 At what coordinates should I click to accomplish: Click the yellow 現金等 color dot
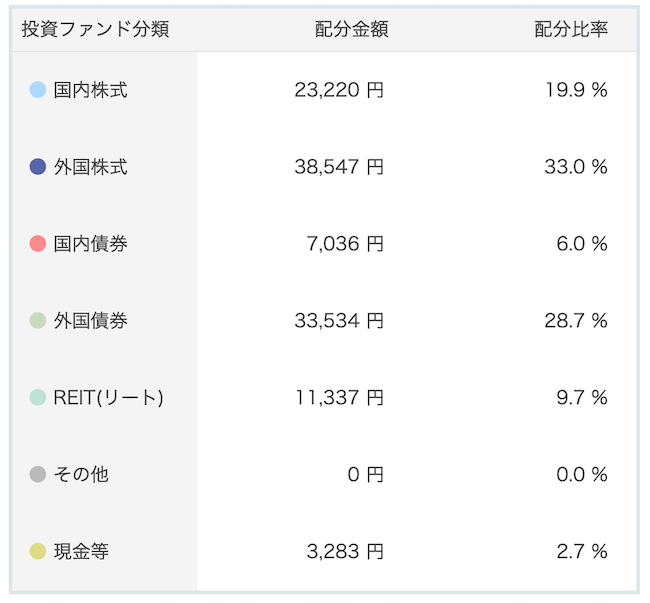point(38,551)
